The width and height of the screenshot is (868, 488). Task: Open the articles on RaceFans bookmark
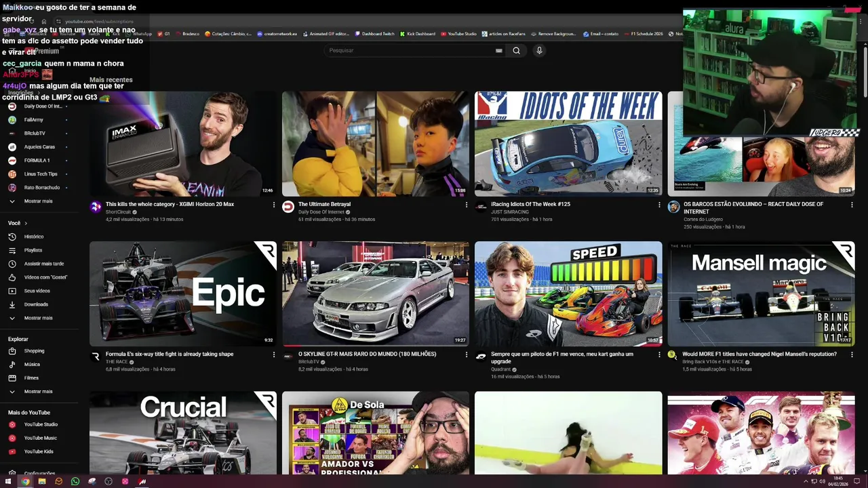click(504, 34)
